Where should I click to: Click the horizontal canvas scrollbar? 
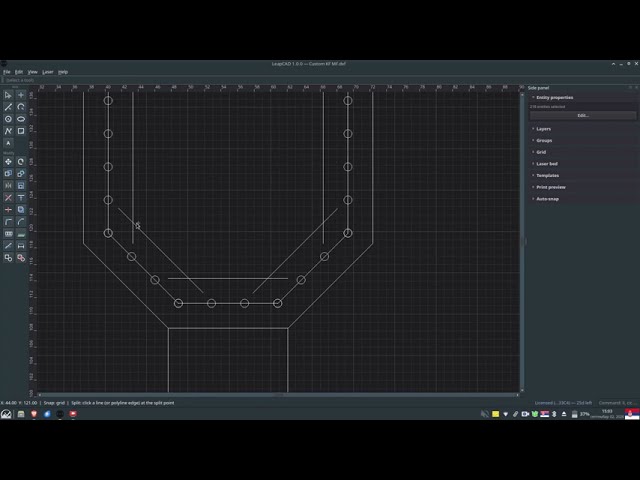[x=279, y=395]
